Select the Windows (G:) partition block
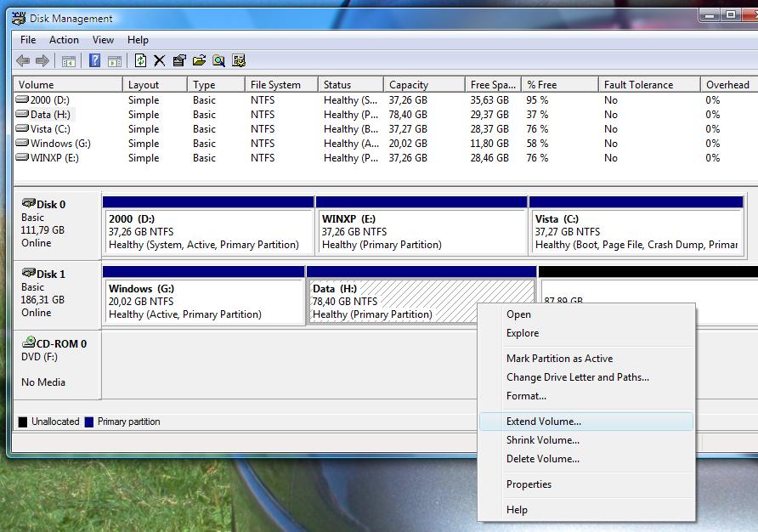The width and height of the screenshot is (758, 532). pos(203,295)
